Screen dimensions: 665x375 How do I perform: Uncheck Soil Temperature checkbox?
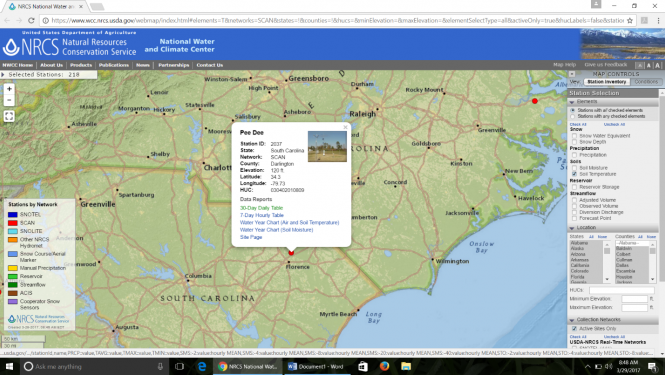pos(574,174)
